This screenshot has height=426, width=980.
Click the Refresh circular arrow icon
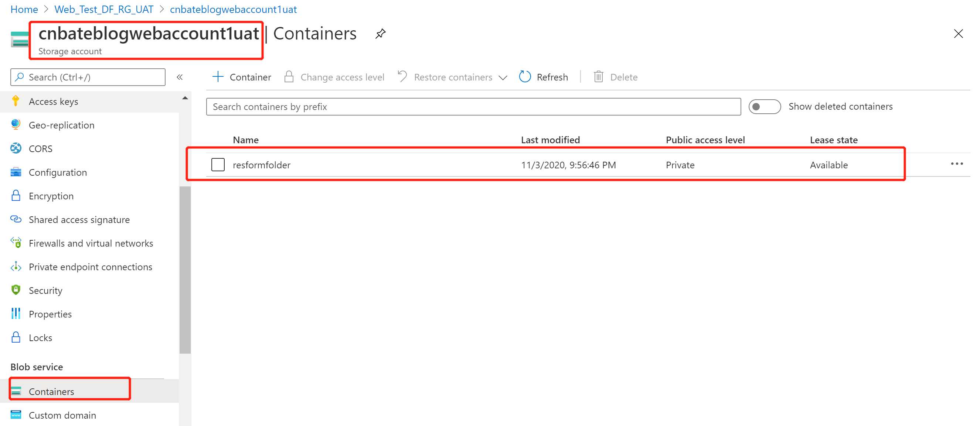tap(525, 77)
